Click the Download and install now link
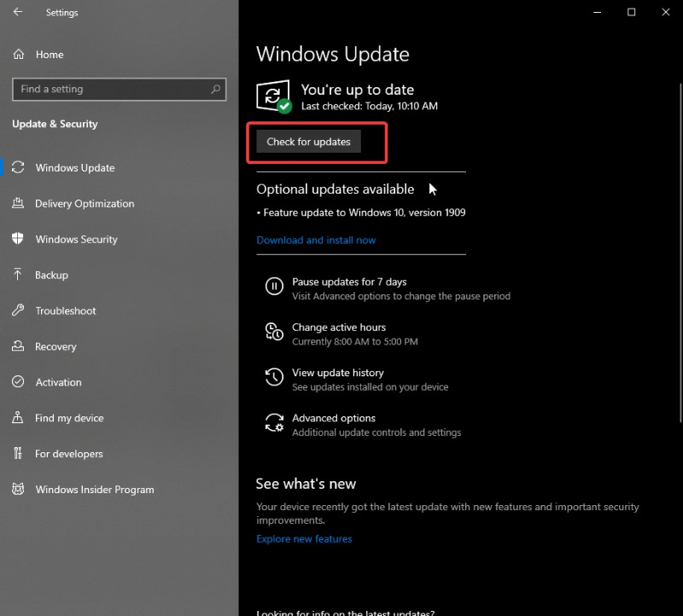Viewport: 683px width, 616px height. coord(316,240)
